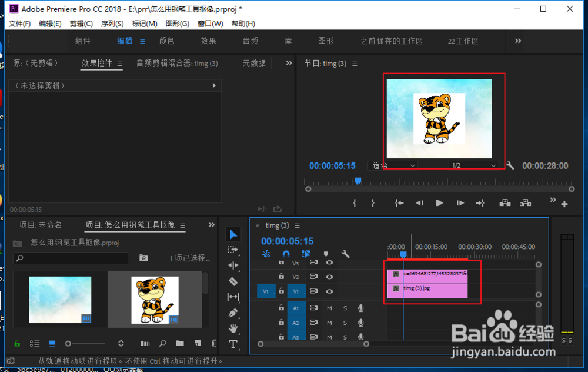This screenshot has width=588, height=372.
Task: Switch to the 颜色 workspace
Action: coord(166,41)
